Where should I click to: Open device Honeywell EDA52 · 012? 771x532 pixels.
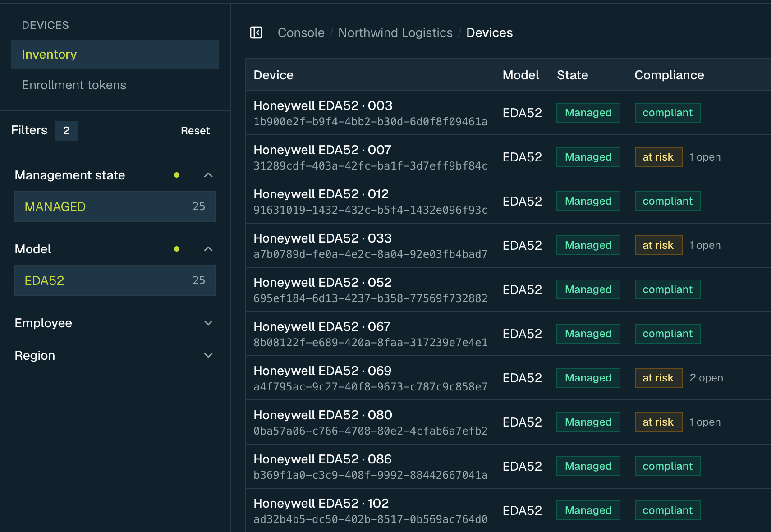[x=321, y=194]
